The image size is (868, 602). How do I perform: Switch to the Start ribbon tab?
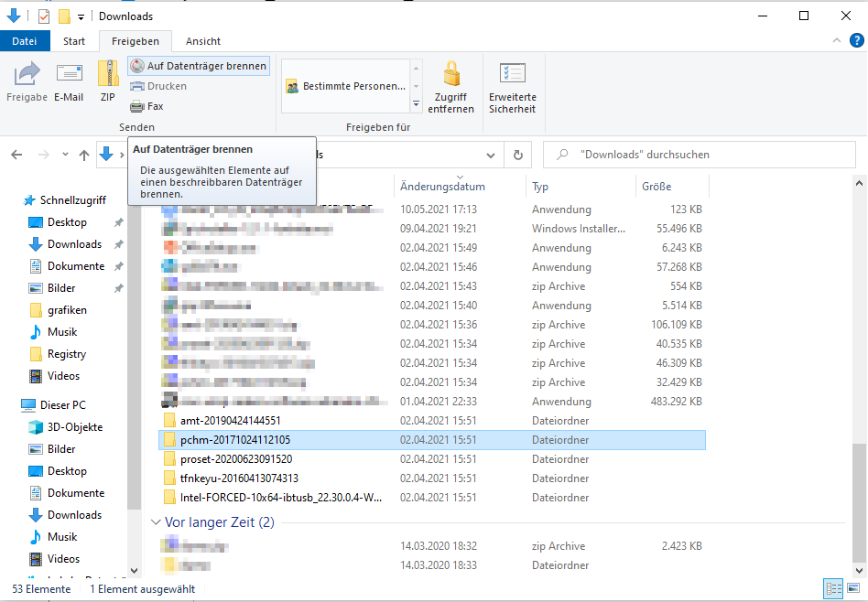pyautogui.click(x=74, y=41)
